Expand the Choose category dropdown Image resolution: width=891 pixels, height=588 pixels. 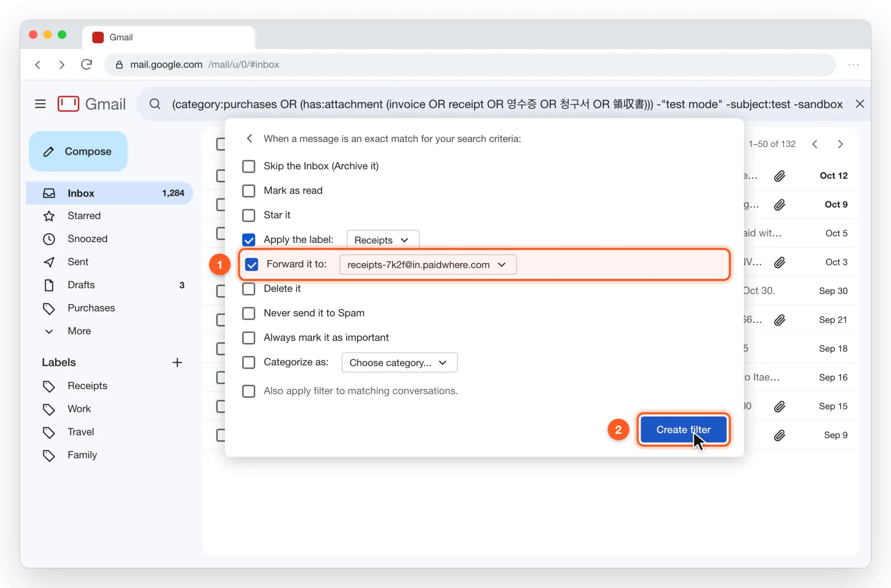click(x=399, y=363)
